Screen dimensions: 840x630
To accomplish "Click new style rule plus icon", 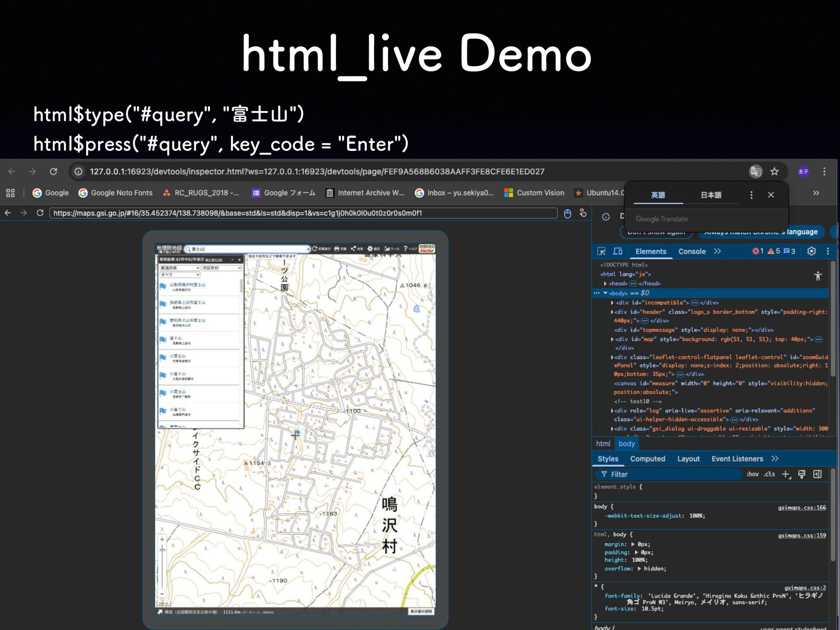I will point(786,474).
